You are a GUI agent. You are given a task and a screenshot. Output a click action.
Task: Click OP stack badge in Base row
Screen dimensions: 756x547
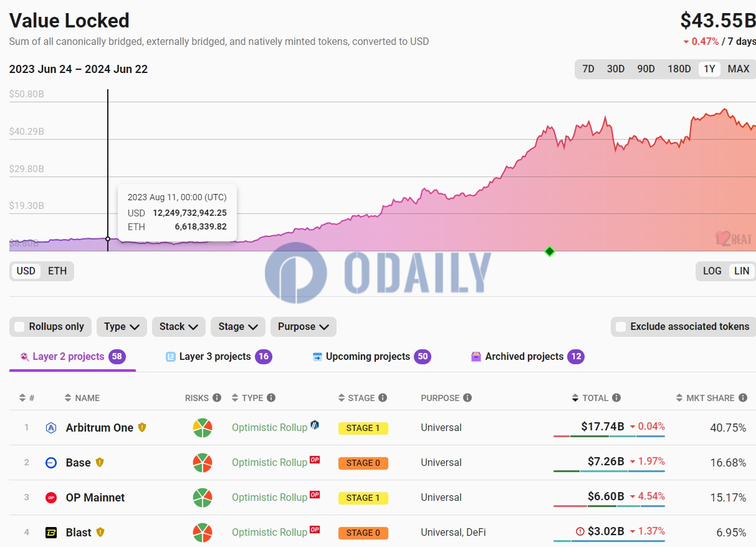(315, 460)
